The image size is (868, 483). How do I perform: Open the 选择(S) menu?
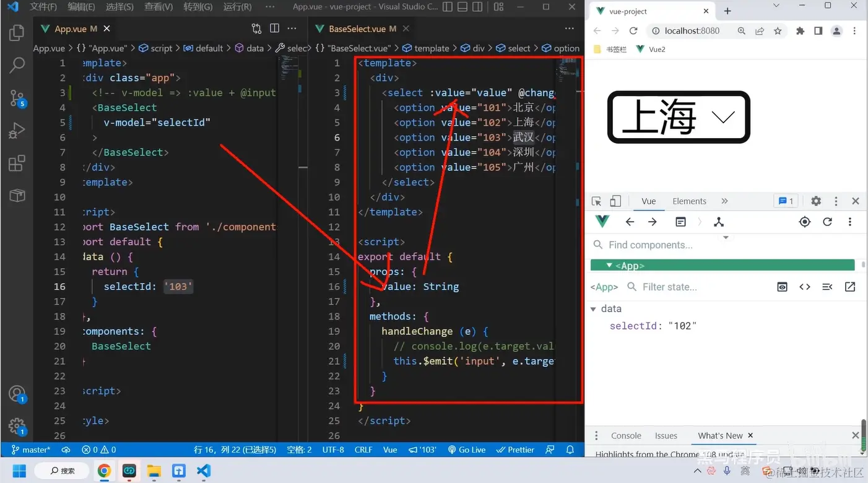coord(119,7)
